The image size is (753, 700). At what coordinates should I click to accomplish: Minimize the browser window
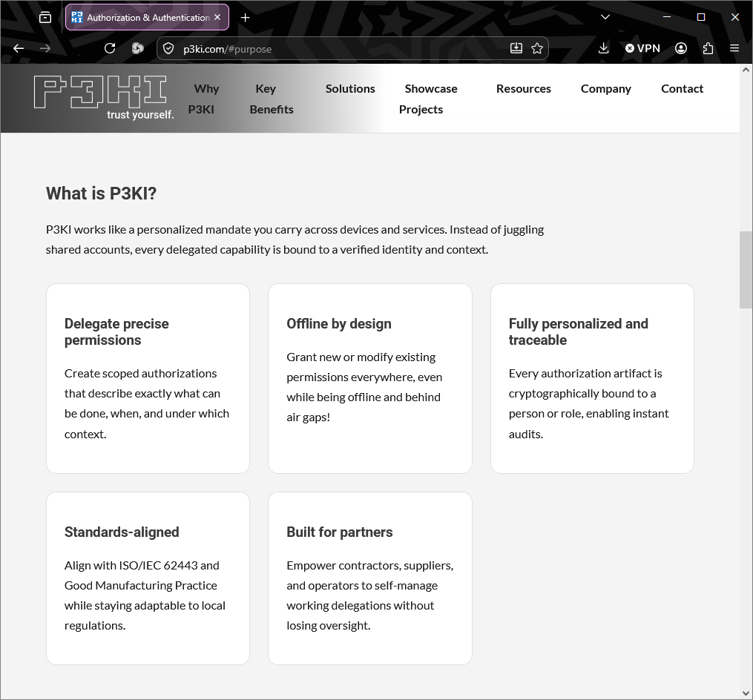coord(667,17)
